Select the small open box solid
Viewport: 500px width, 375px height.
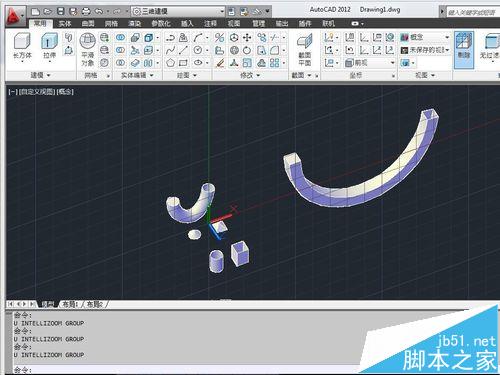tap(240, 254)
